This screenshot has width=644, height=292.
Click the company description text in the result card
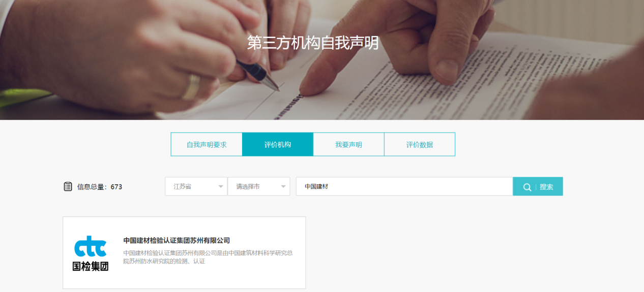pyautogui.click(x=208, y=257)
